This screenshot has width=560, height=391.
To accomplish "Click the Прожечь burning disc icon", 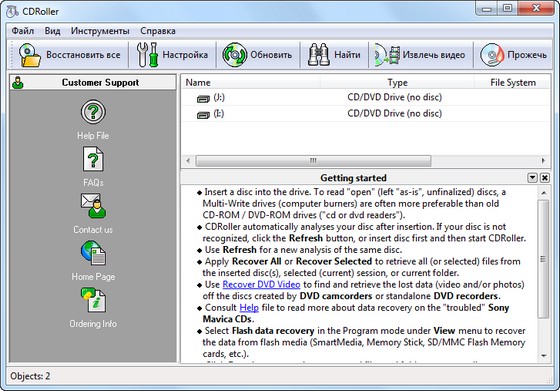I will [491, 55].
